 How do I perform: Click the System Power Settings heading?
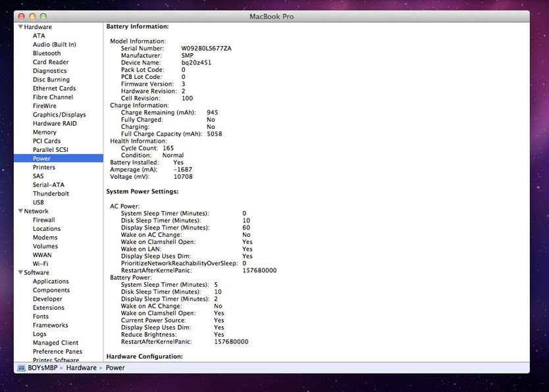[142, 191]
